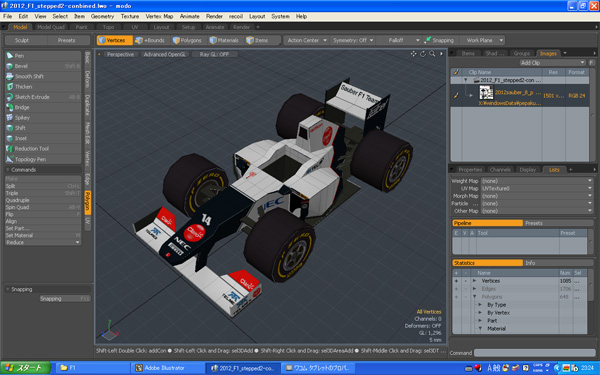
Task: Switch to Vertices selection mode
Action: pyautogui.click(x=114, y=40)
